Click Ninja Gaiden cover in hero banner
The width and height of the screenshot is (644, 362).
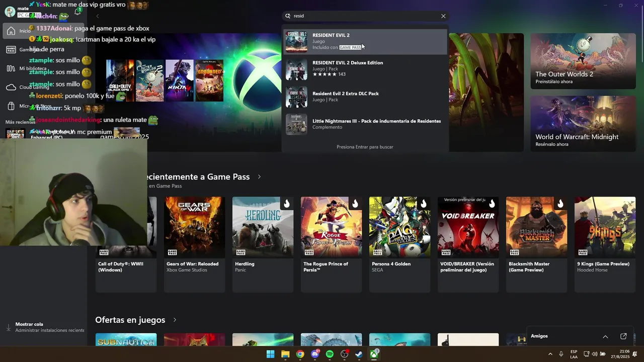click(180, 80)
